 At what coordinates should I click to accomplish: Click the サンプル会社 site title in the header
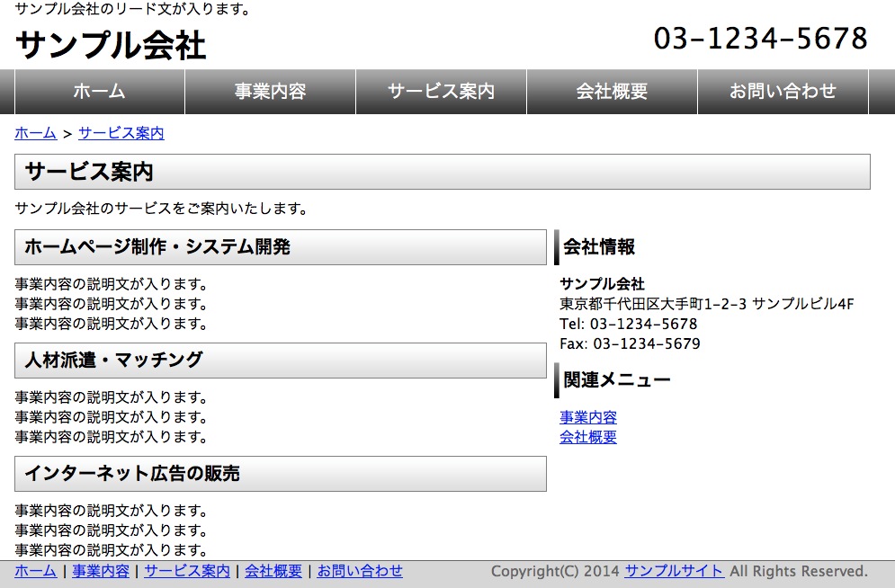point(111,45)
